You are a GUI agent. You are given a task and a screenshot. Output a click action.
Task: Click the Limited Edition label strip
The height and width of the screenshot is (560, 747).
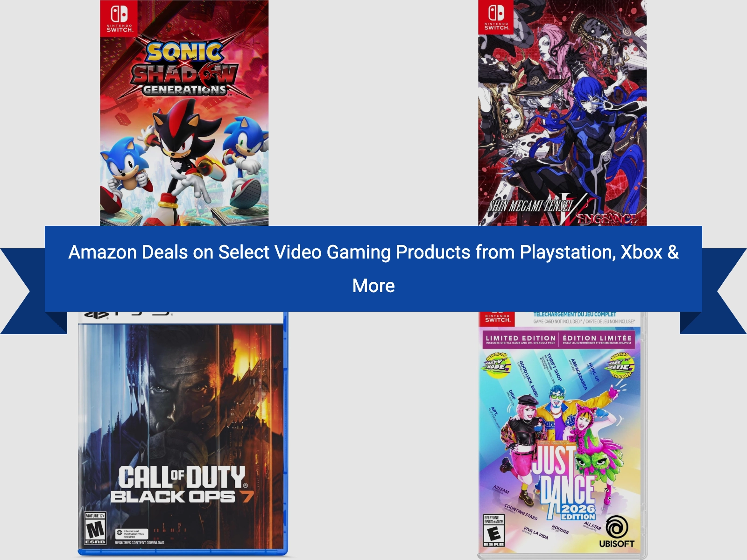click(559, 340)
